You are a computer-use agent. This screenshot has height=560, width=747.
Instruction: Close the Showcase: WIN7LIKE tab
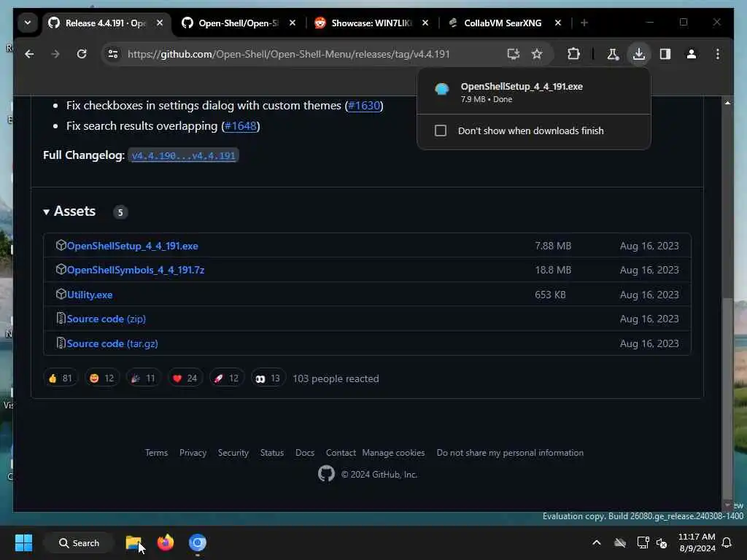tap(425, 23)
